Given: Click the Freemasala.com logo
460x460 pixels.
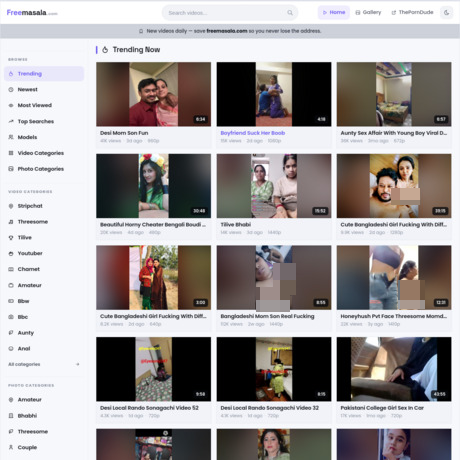Looking at the screenshot, I should 32,13.
